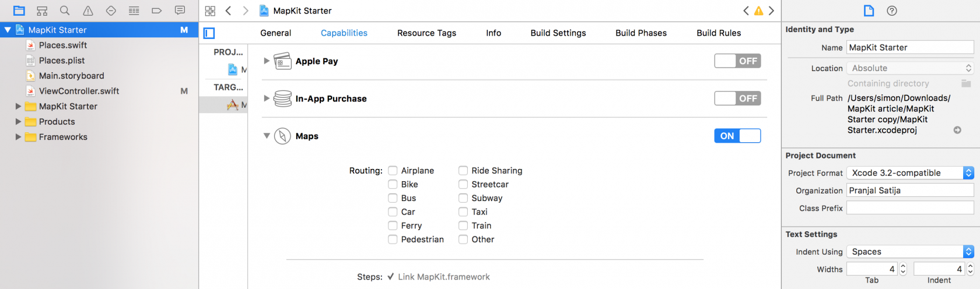980x289 pixels.
Task: Switch to the Build Settings tab
Action: click(558, 33)
